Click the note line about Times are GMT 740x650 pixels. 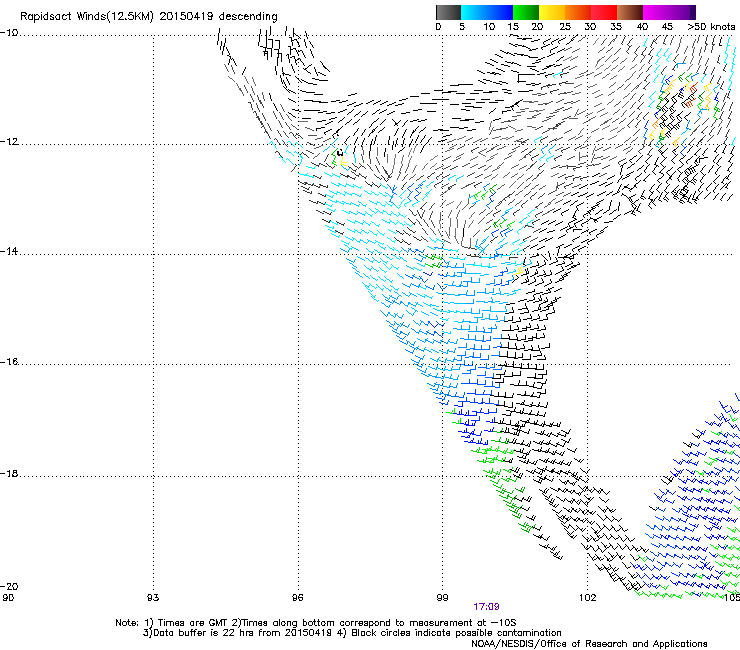315,623
